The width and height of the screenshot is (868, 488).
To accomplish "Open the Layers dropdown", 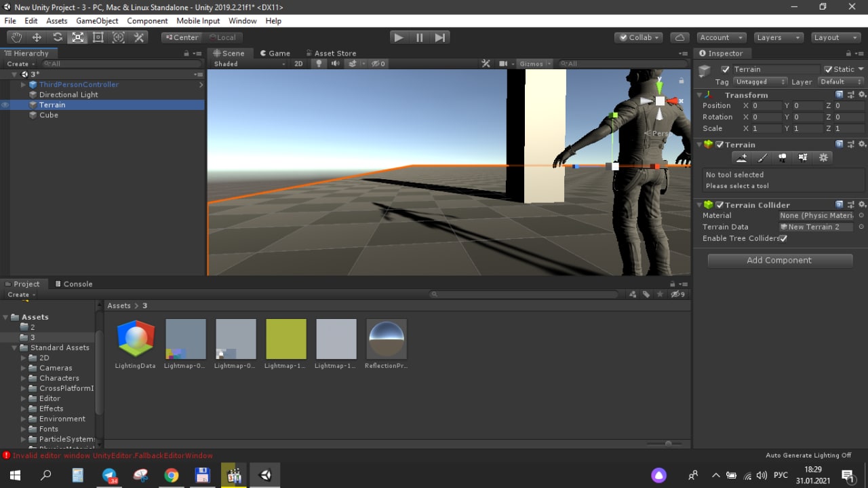I will click(778, 37).
